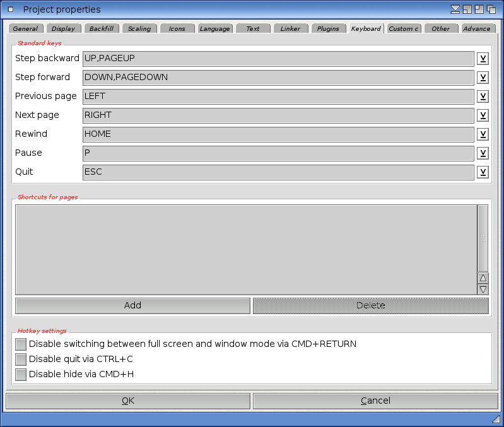Click scroll up arrow in shortcuts list
Viewport: 504px width, 427px height.
(483, 278)
